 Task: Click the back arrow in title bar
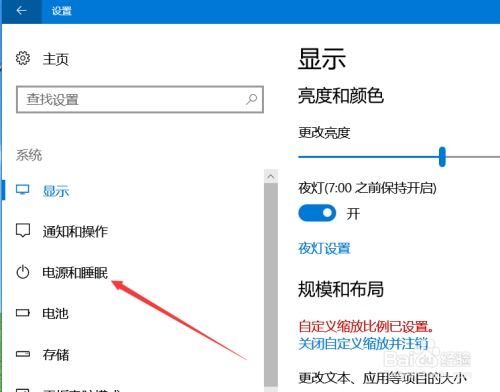[x=21, y=11]
